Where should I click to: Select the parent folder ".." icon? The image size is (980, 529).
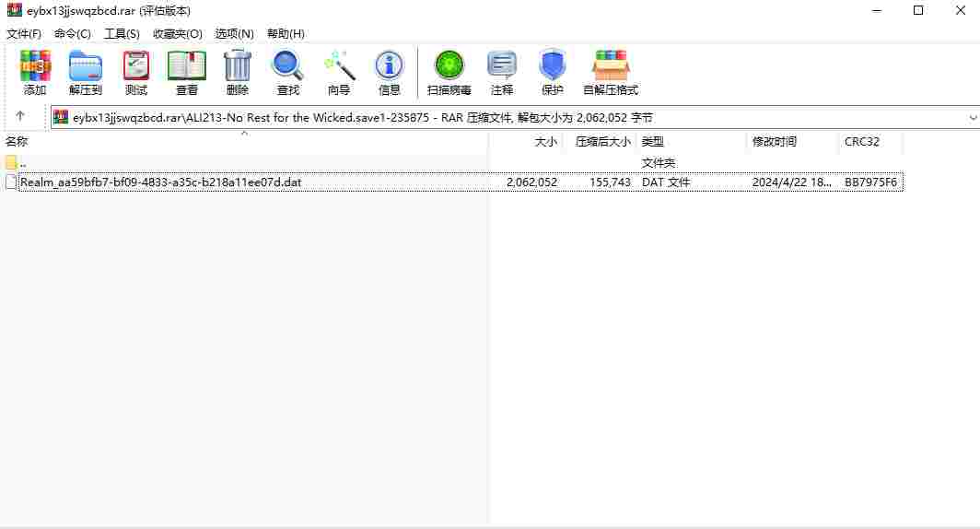11,162
